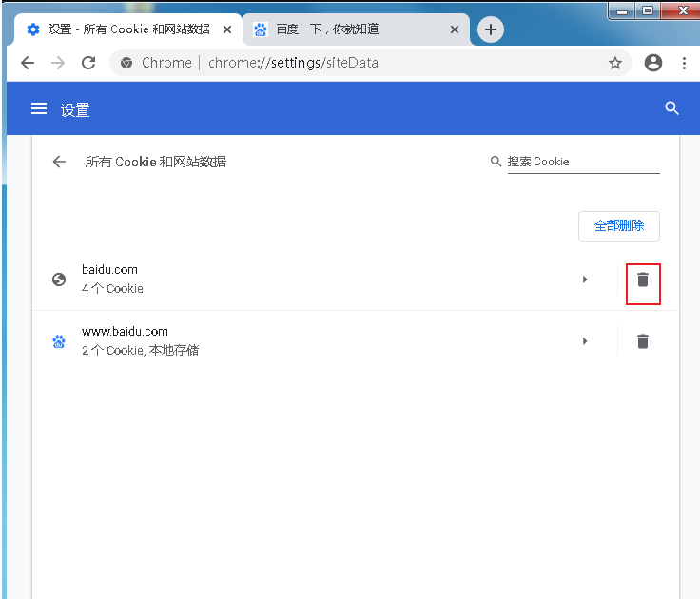700x599 pixels.
Task: Click the 搜索 Cookie search field
Action: click(x=582, y=162)
